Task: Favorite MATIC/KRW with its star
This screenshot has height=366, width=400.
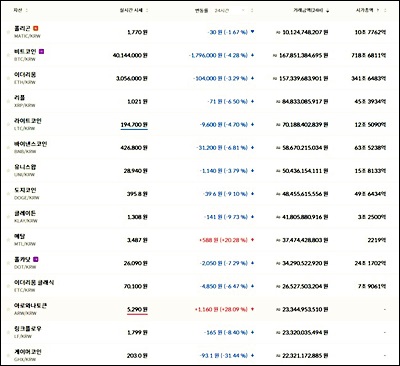Action: click(x=8, y=32)
